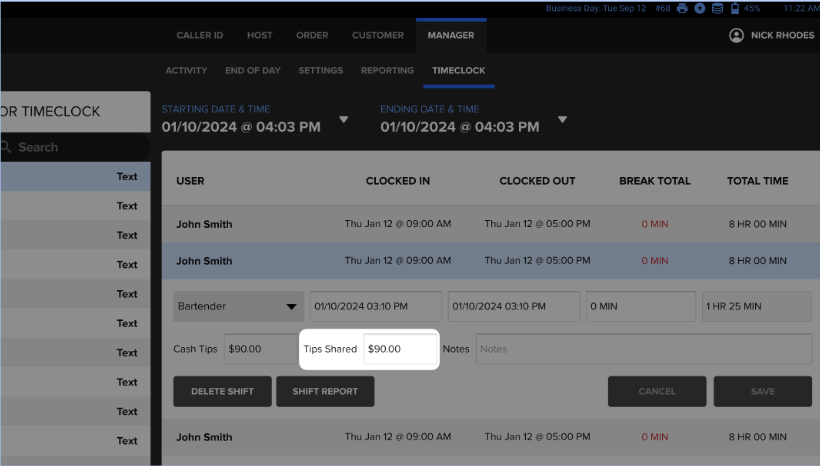Switch to the Manager tab

[450, 35]
